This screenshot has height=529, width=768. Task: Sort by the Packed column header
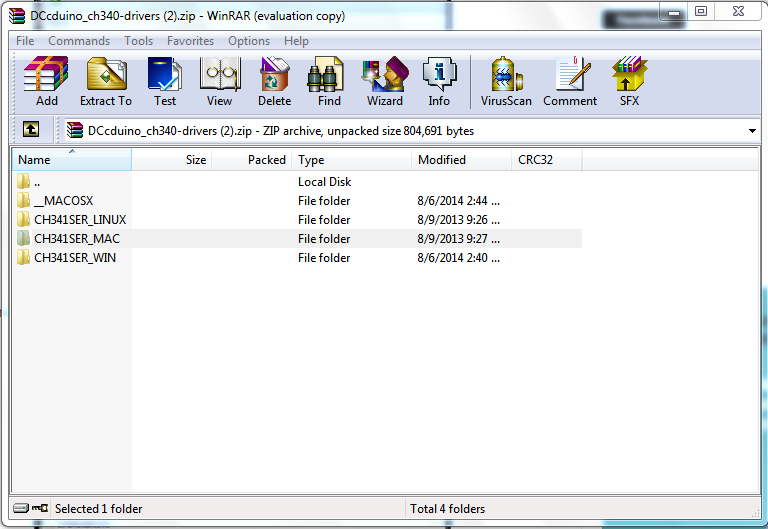tap(252, 160)
